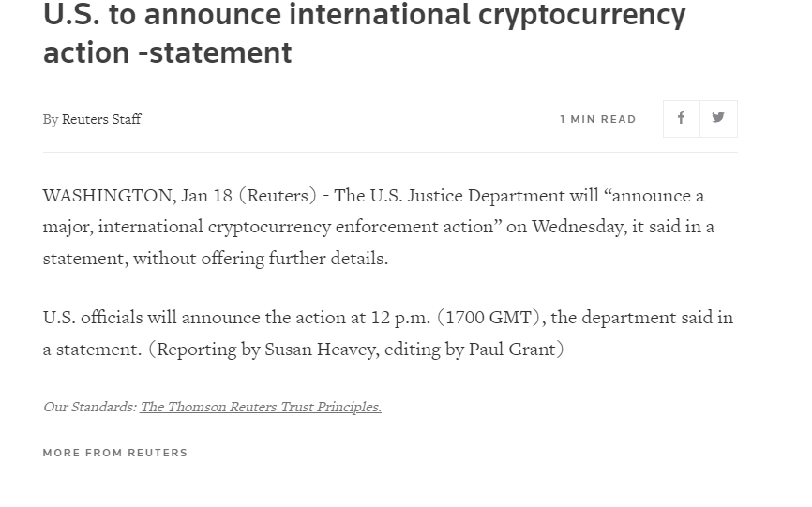Click the Our Standards italic label

(x=90, y=407)
